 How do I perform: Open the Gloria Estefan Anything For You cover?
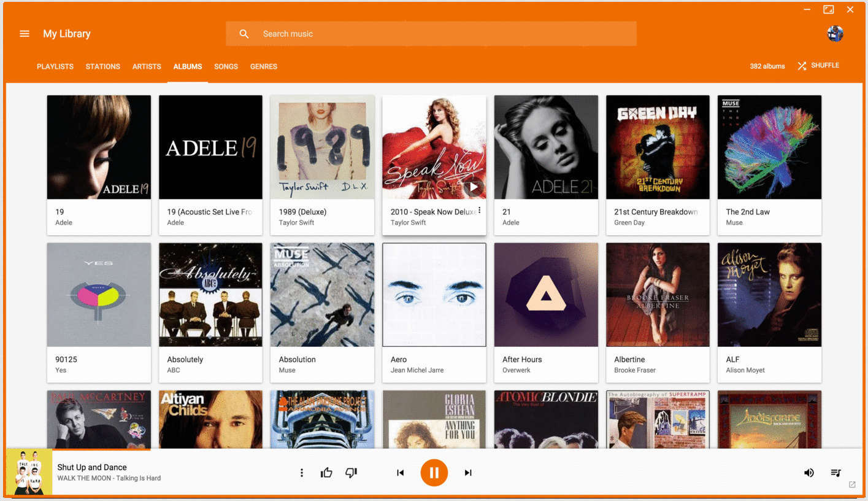click(x=434, y=419)
